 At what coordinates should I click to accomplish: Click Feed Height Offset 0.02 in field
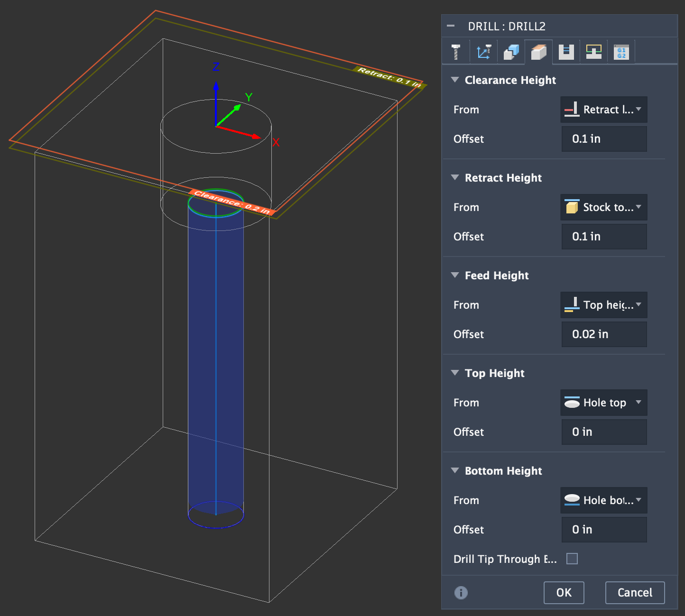click(x=604, y=334)
